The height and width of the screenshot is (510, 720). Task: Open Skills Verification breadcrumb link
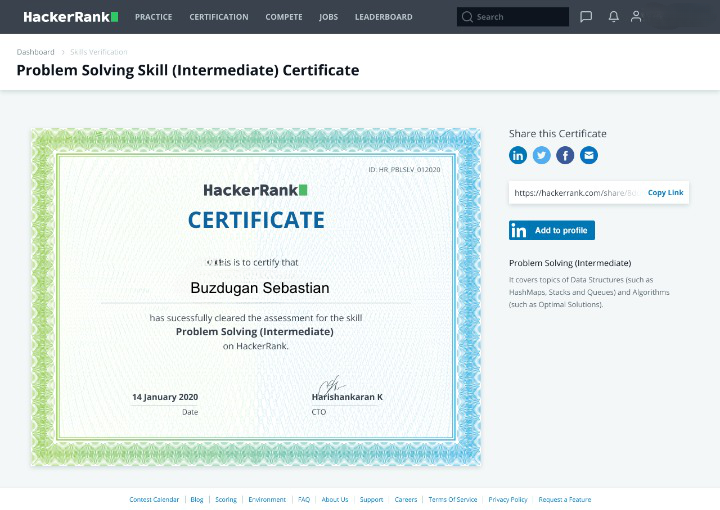(x=98, y=52)
